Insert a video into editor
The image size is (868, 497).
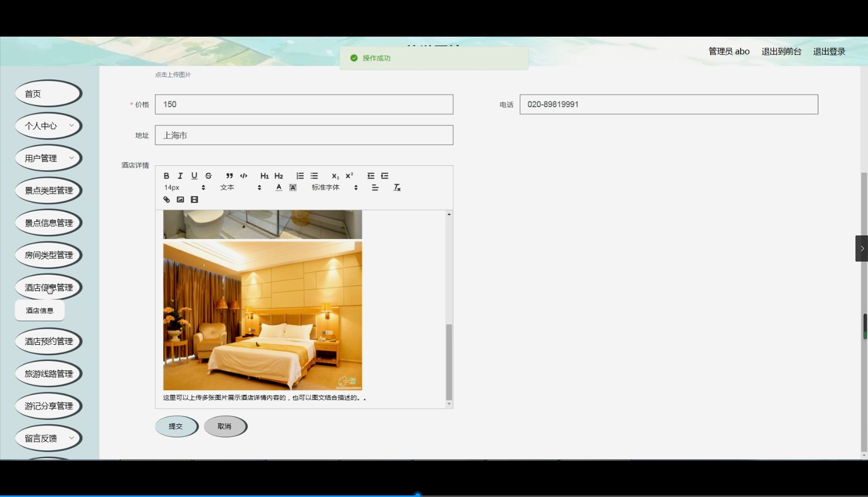click(195, 199)
